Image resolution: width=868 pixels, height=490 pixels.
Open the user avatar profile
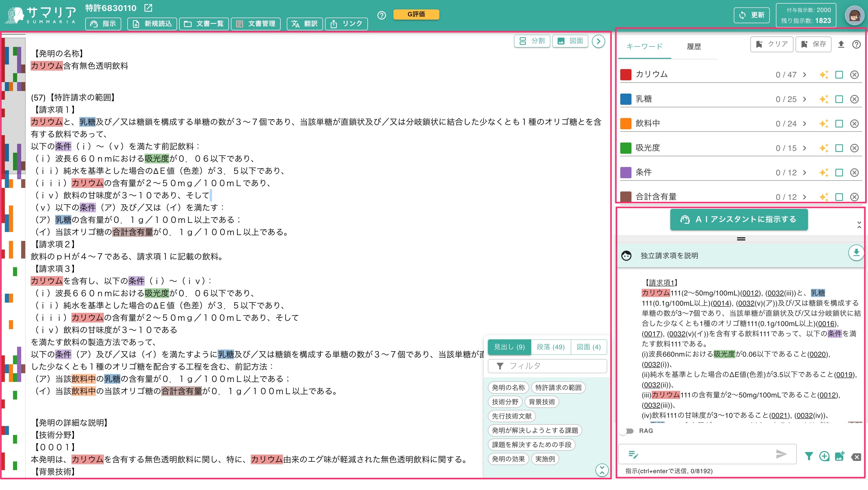(x=854, y=16)
